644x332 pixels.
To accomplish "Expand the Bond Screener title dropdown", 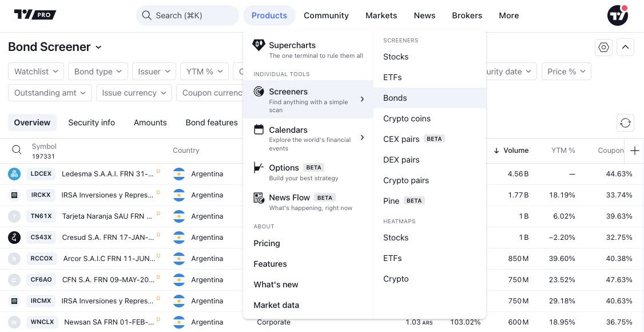I will [x=98, y=48].
